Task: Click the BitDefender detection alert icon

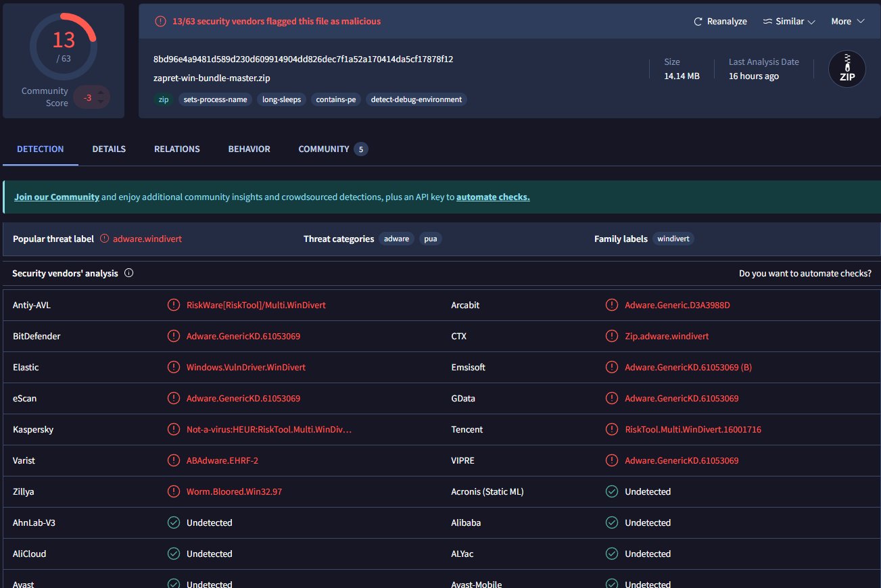Action: pyautogui.click(x=174, y=337)
